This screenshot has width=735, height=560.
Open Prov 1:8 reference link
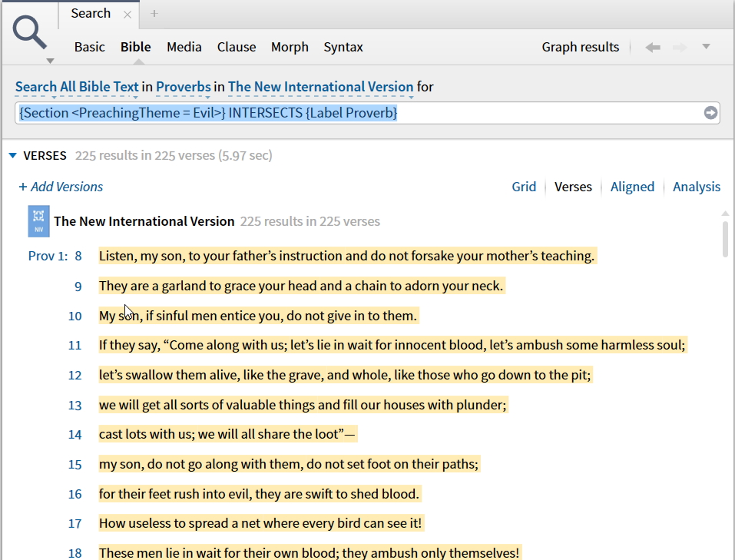click(x=55, y=256)
